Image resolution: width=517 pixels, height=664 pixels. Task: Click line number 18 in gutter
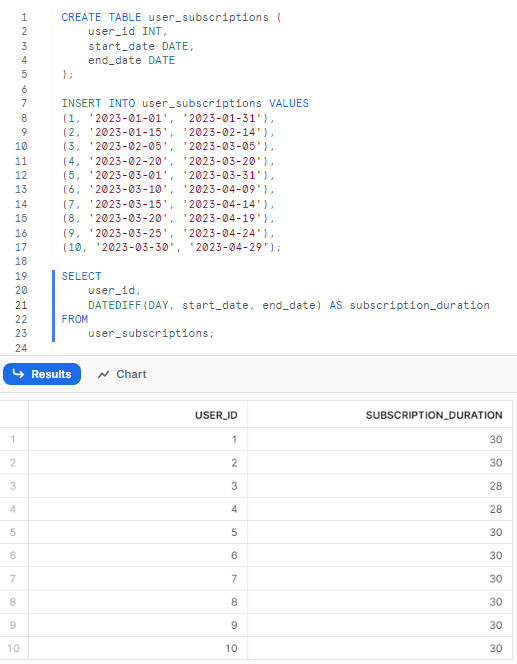coord(21,262)
